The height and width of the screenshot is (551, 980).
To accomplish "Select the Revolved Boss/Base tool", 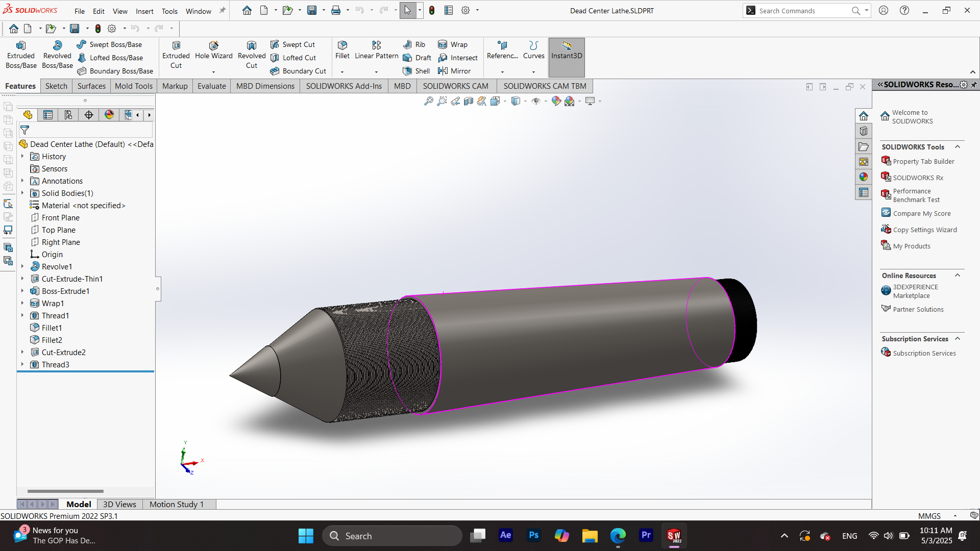I will tap(57, 55).
